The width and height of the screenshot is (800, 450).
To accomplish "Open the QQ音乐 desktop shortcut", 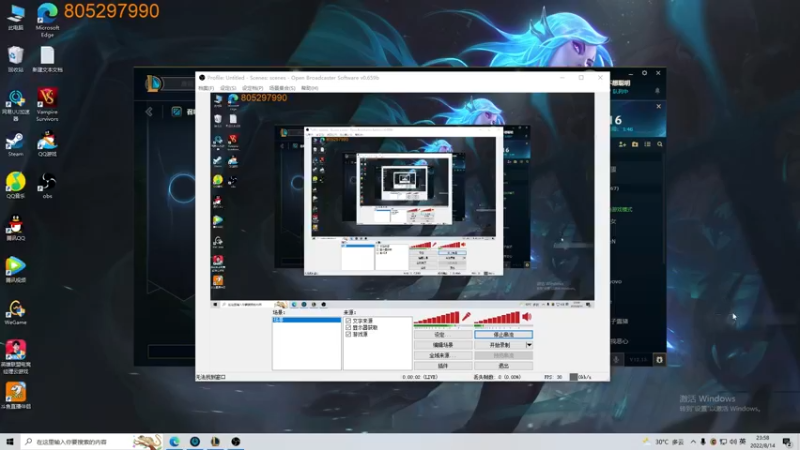I will 16,185.
